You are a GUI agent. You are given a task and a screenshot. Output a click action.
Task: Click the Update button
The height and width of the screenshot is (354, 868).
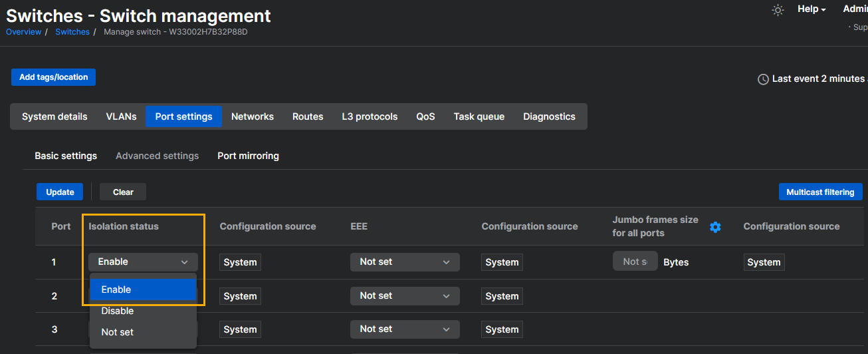[60, 192]
